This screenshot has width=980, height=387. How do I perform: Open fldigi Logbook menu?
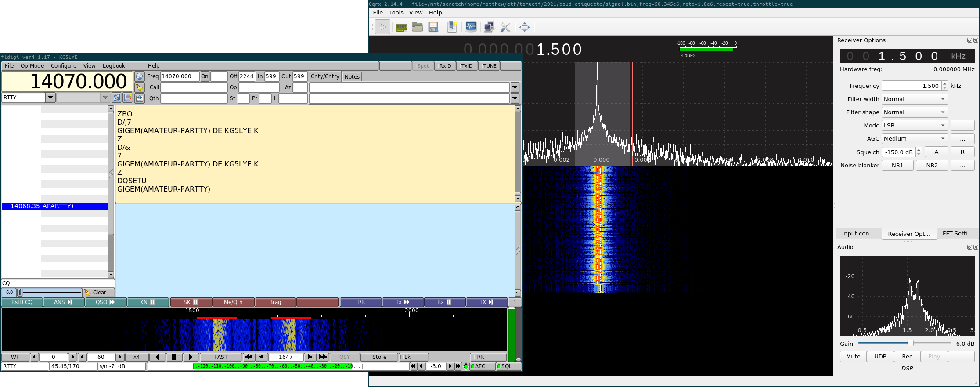[x=114, y=66]
